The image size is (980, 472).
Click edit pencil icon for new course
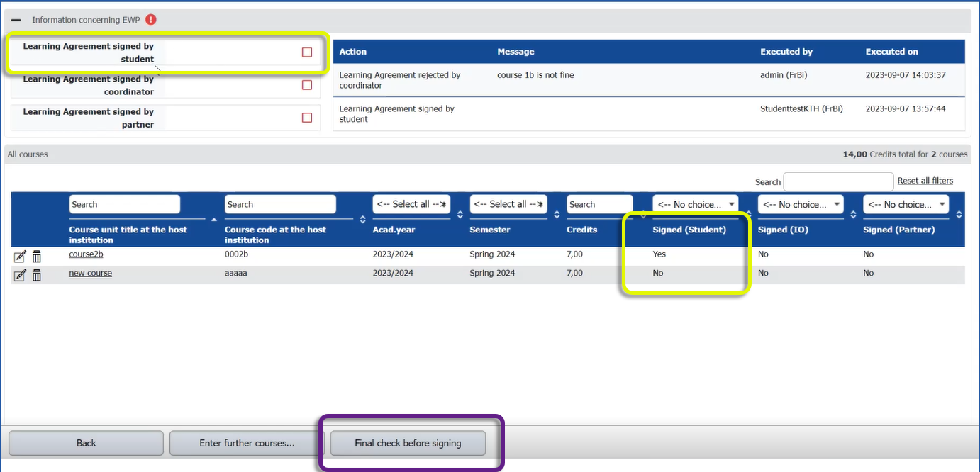coord(20,276)
